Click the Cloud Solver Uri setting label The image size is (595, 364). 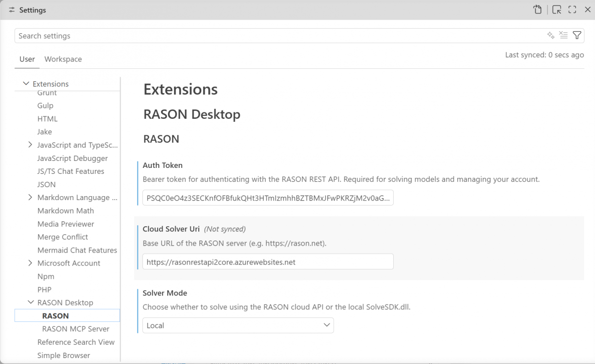coord(171,229)
